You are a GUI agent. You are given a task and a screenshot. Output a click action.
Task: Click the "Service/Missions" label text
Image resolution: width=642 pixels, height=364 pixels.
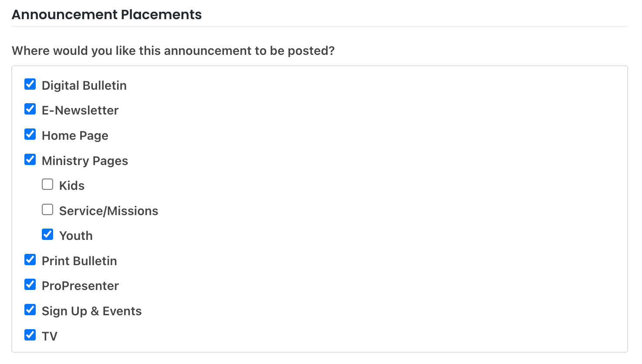coord(108,211)
